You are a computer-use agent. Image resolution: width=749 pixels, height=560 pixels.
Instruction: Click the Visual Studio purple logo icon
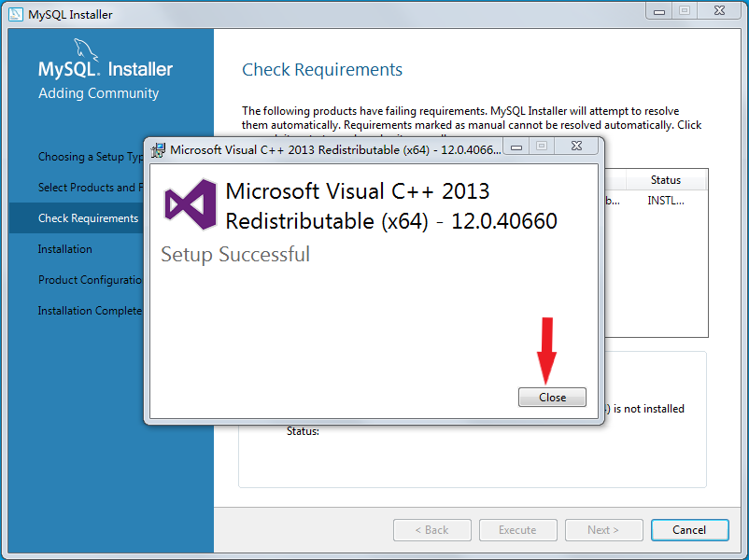(x=191, y=204)
